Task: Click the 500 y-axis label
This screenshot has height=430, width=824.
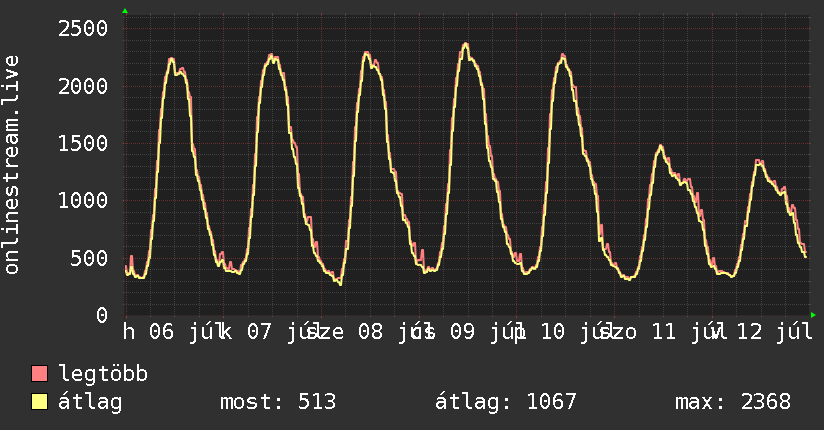Action: [89, 258]
